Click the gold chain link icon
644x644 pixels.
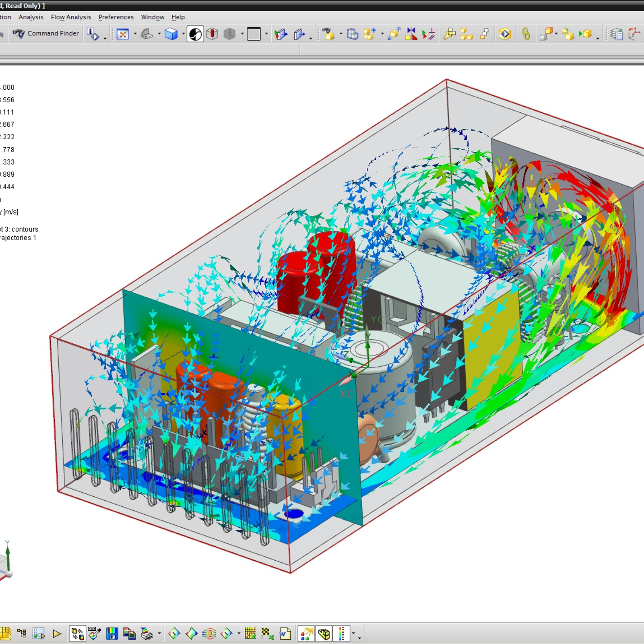coord(526,34)
